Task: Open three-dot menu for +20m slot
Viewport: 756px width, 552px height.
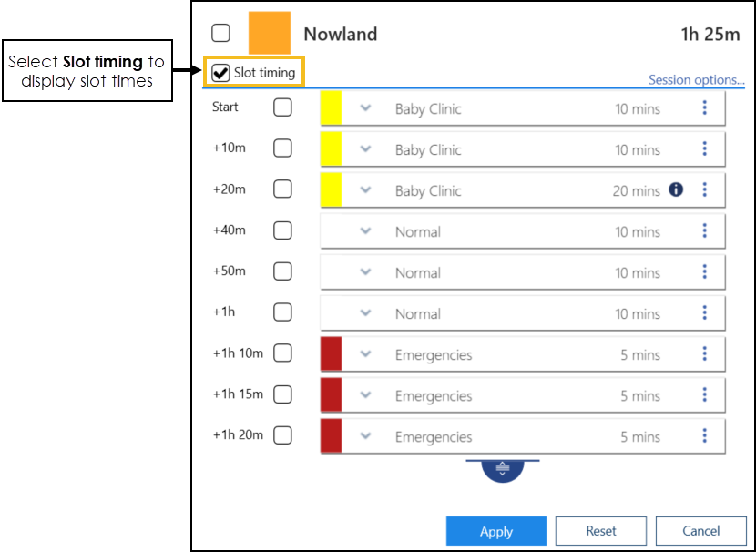Action: pos(704,189)
